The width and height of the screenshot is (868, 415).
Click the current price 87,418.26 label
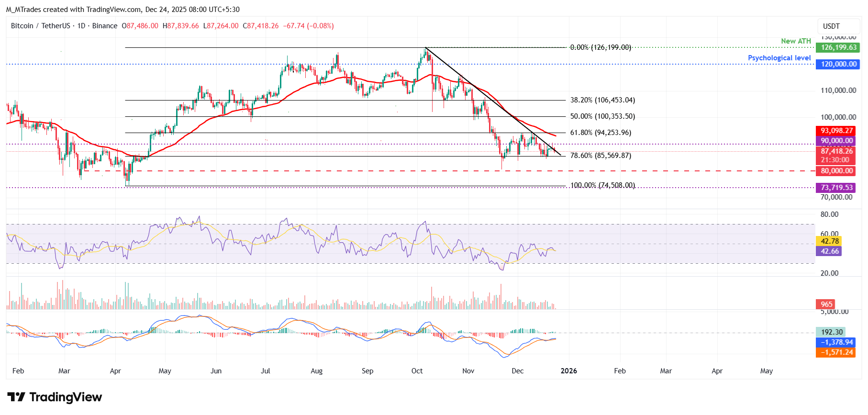pyautogui.click(x=836, y=151)
